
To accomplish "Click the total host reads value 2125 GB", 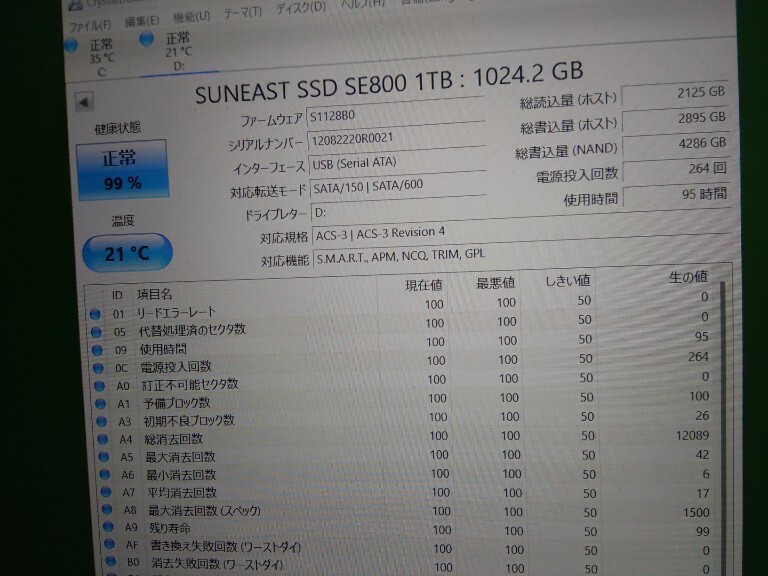I will tap(675, 93).
